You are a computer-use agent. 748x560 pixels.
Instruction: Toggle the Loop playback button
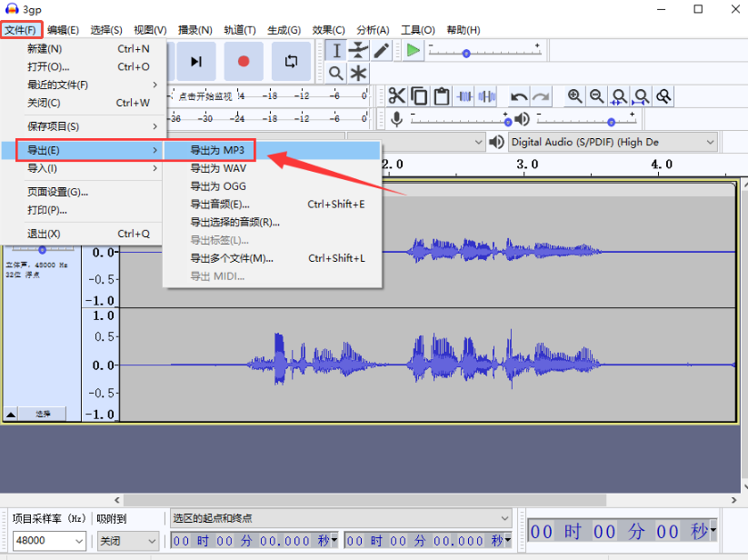291,62
